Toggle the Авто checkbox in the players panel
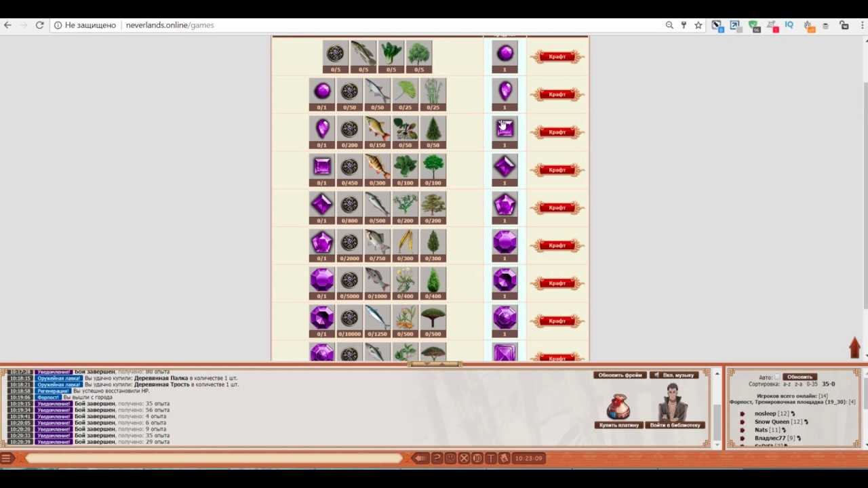This screenshot has width=868, height=488. [x=777, y=377]
